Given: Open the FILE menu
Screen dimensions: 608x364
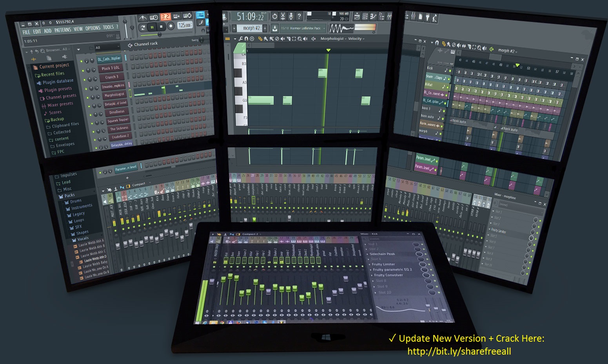Looking at the screenshot, I should click(x=26, y=32).
